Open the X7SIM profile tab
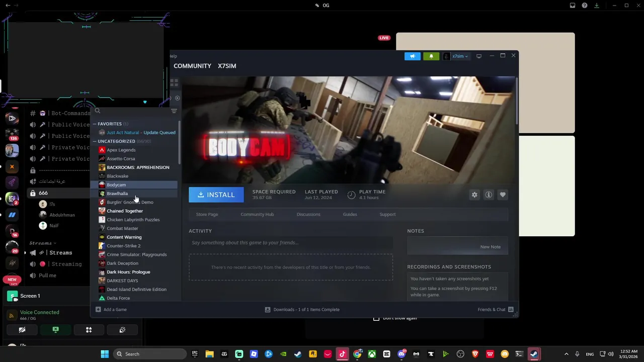Viewport: 644px width, 362px height. pyautogui.click(x=227, y=66)
